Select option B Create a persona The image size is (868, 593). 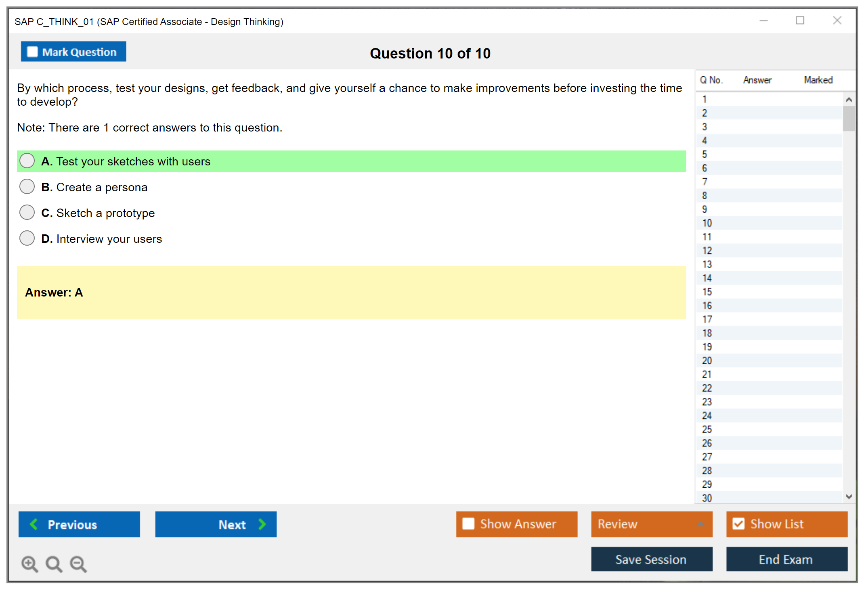(x=27, y=187)
